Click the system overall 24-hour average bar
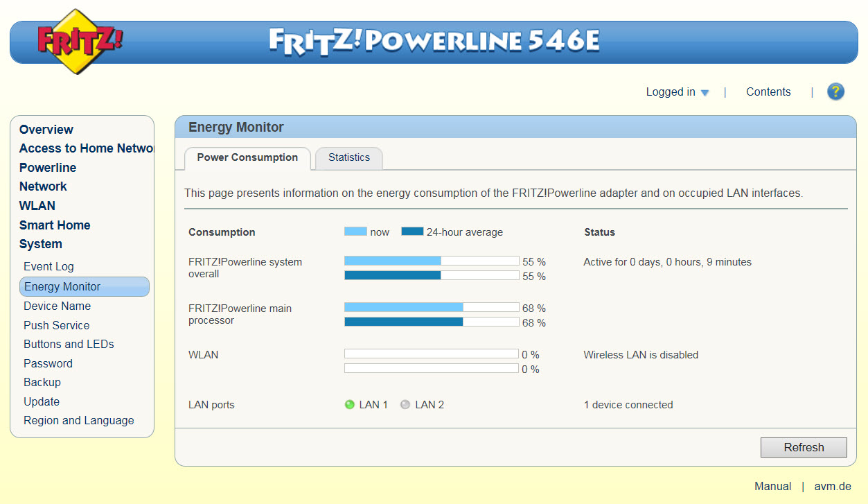The width and height of the screenshot is (868, 504). (432, 275)
